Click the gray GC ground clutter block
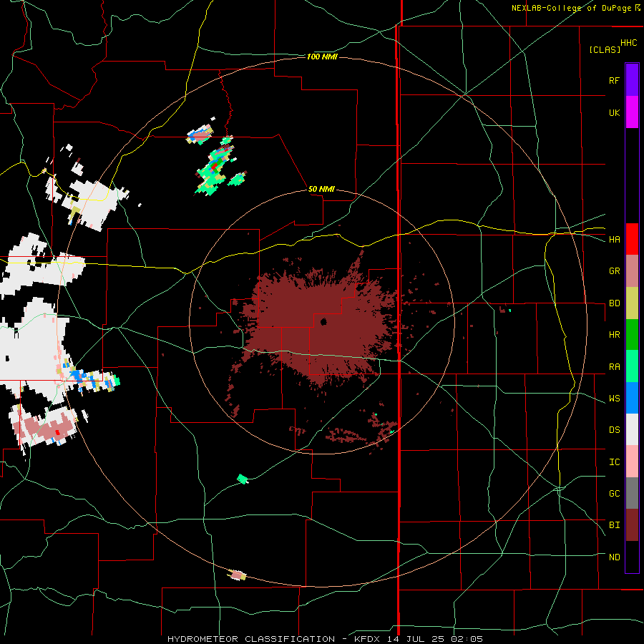This screenshot has width=644, height=644. (x=632, y=493)
